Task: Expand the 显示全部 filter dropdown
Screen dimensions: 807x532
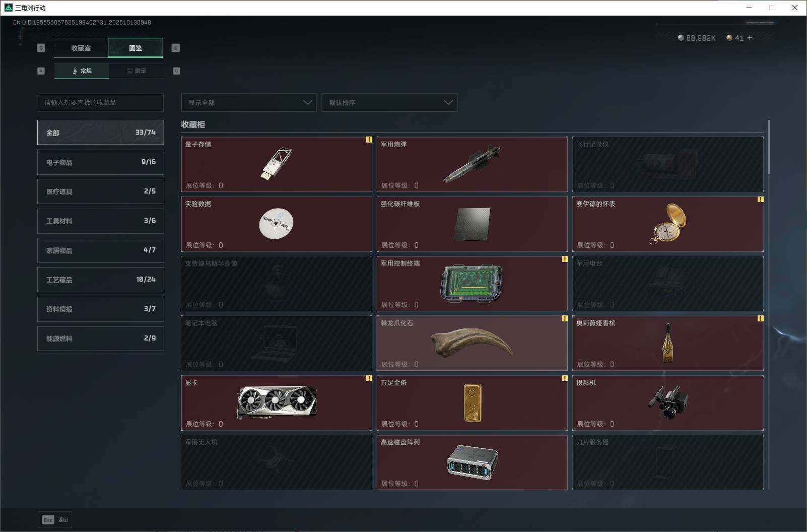Action: (x=249, y=102)
